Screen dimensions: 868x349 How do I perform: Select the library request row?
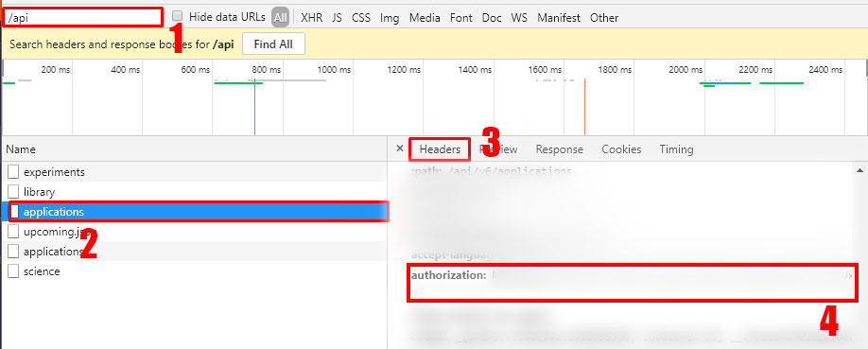click(194, 192)
